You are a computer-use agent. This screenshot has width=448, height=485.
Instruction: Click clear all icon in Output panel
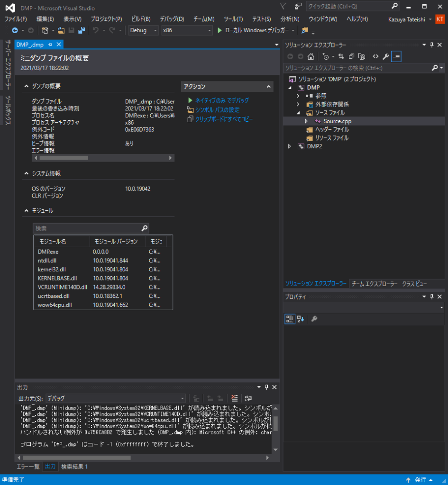tap(235, 398)
